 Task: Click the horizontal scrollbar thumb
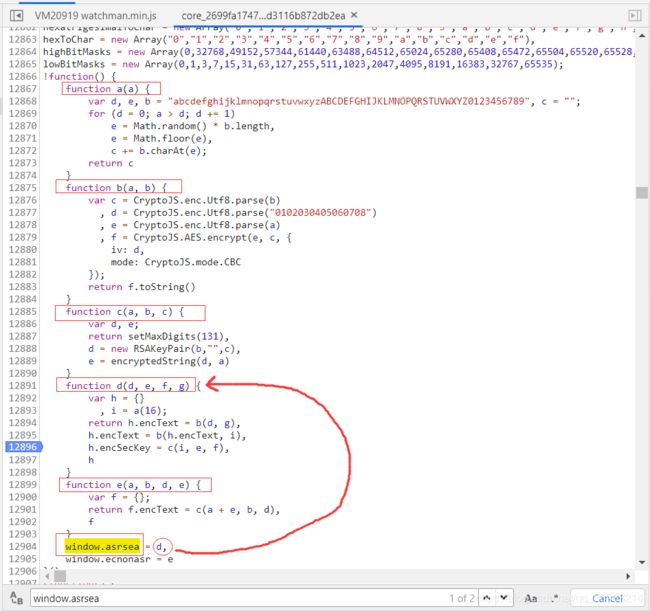pos(60,576)
